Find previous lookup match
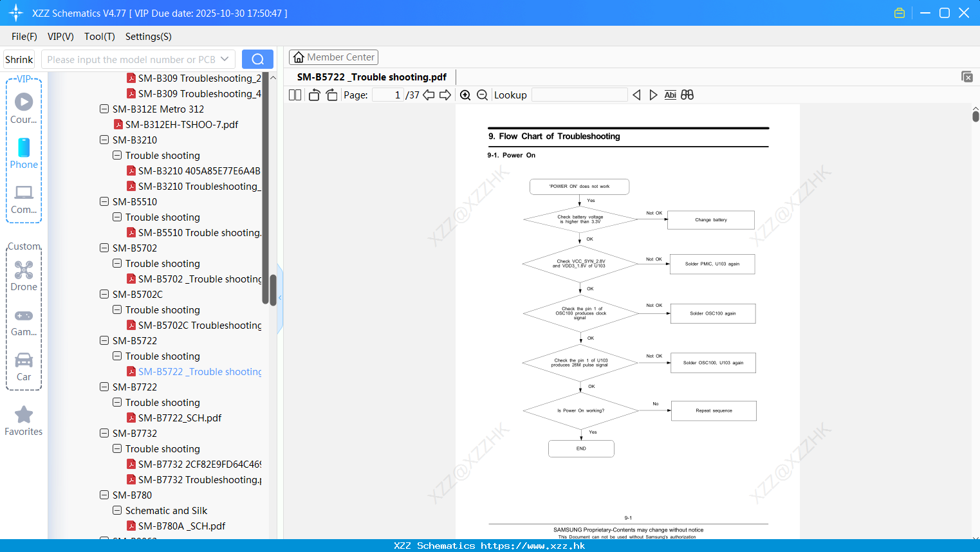Viewport: 980px width, 552px height. tap(636, 95)
